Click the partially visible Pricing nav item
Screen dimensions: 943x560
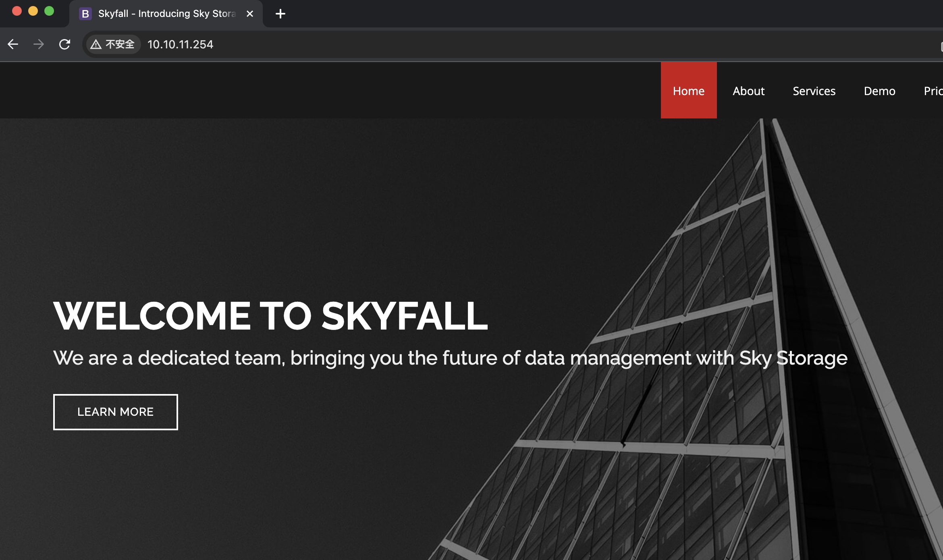point(933,91)
